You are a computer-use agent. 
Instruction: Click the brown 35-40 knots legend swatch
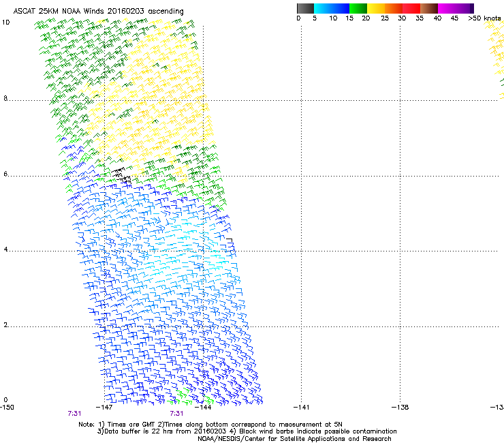point(429,8)
